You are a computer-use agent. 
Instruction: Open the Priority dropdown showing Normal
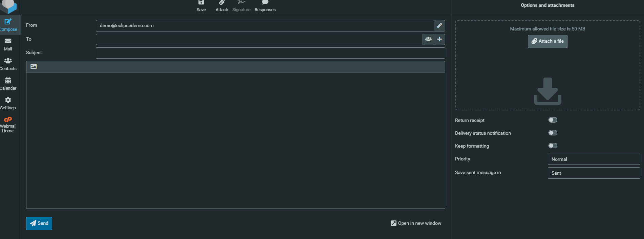pos(594,159)
